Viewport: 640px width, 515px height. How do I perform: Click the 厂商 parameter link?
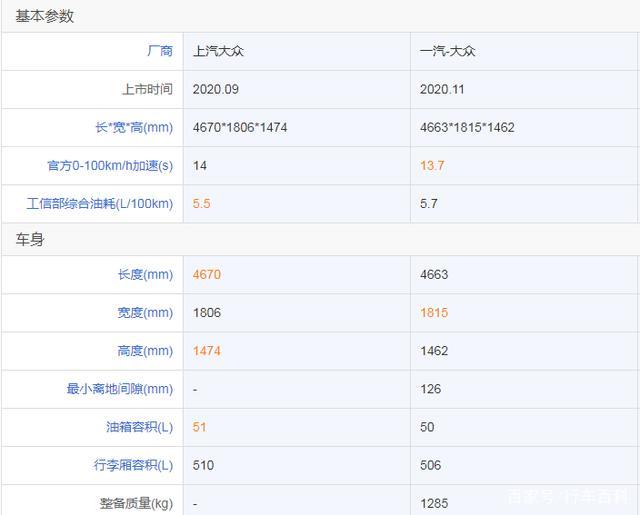tap(160, 51)
